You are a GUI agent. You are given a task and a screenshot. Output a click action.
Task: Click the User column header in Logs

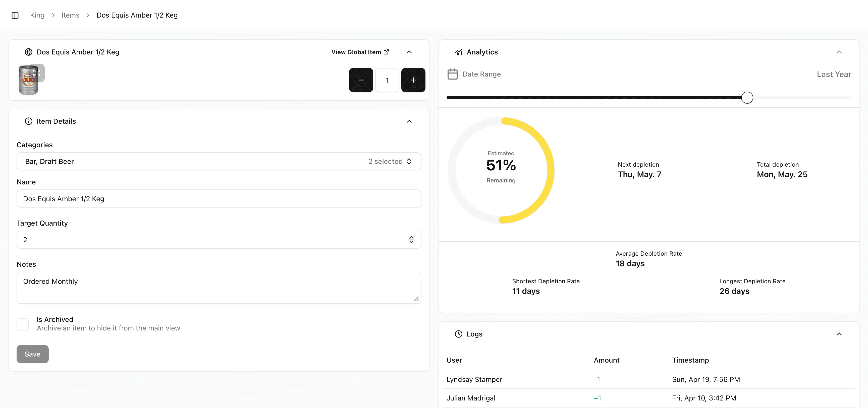coord(454,360)
